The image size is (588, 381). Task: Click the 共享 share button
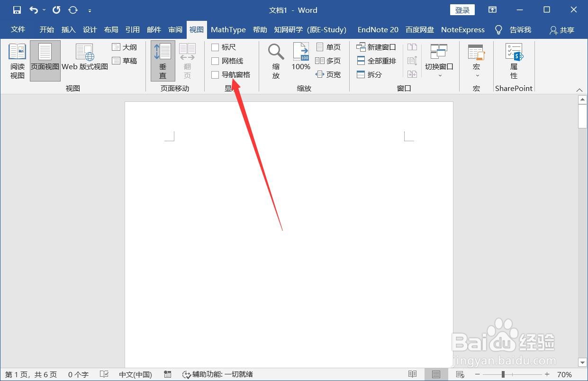[x=562, y=30]
